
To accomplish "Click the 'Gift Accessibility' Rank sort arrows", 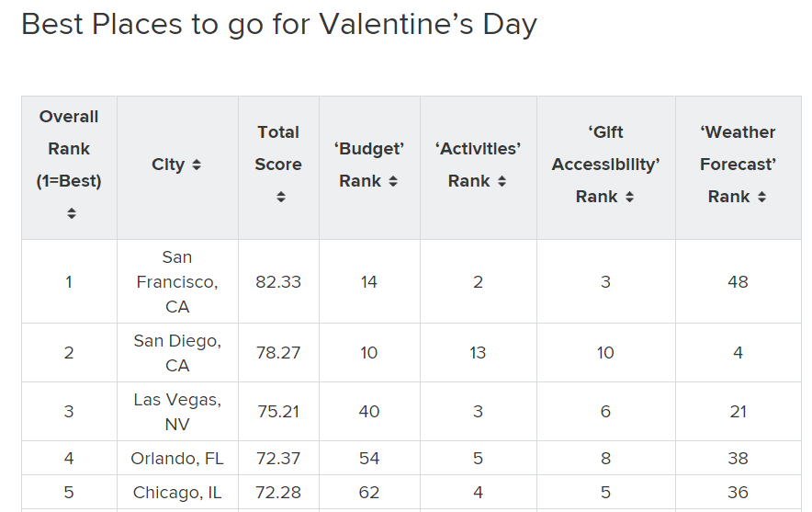I will (x=629, y=198).
